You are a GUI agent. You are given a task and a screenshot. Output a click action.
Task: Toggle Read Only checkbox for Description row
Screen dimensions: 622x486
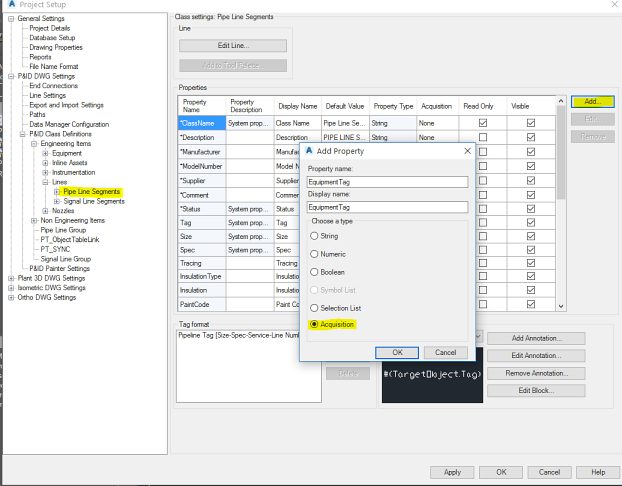[483, 137]
